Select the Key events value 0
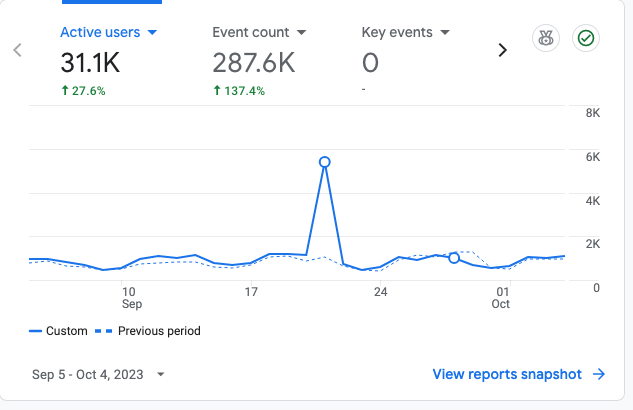The width and height of the screenshot is (633, 410). click(370, 63)
